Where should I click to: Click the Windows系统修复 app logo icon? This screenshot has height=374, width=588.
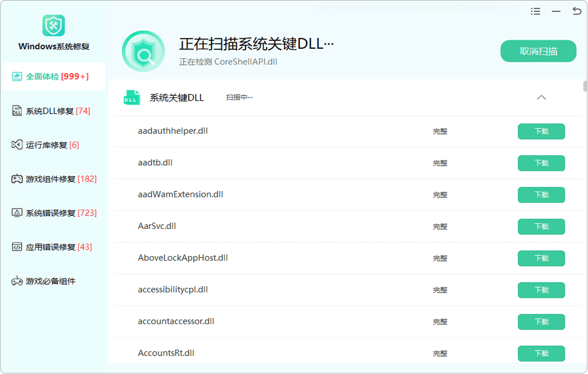pos(54,25)
